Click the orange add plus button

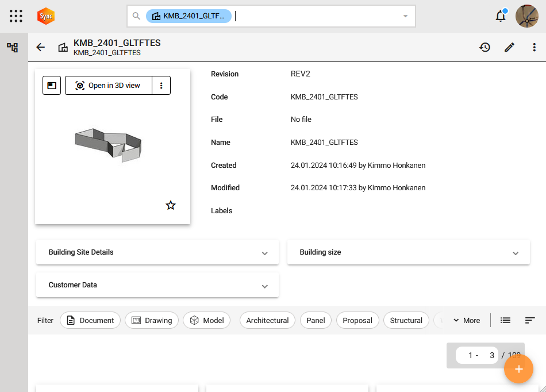(x=518, y=369)
